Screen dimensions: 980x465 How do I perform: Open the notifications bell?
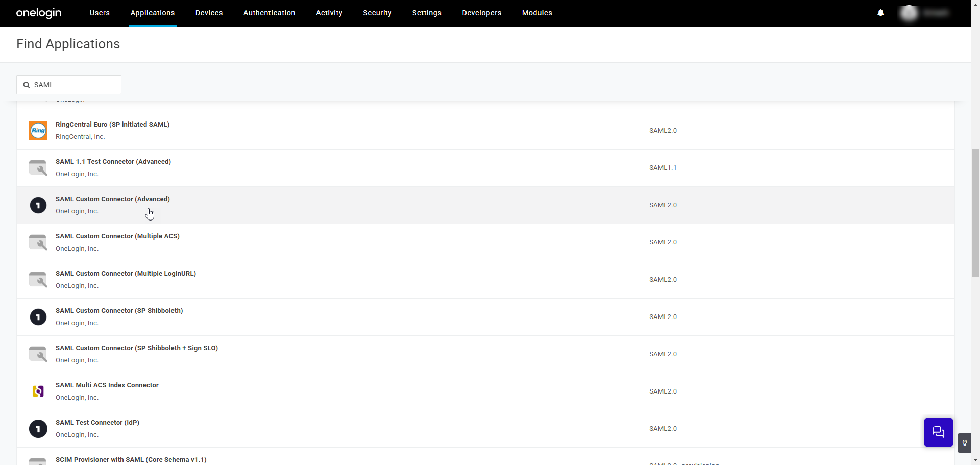click(x=880, y=13)
